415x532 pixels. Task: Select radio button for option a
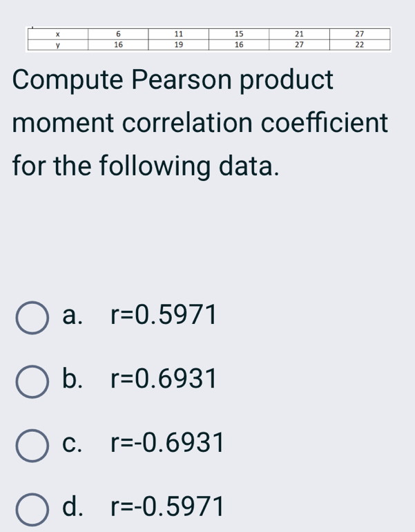32,316
